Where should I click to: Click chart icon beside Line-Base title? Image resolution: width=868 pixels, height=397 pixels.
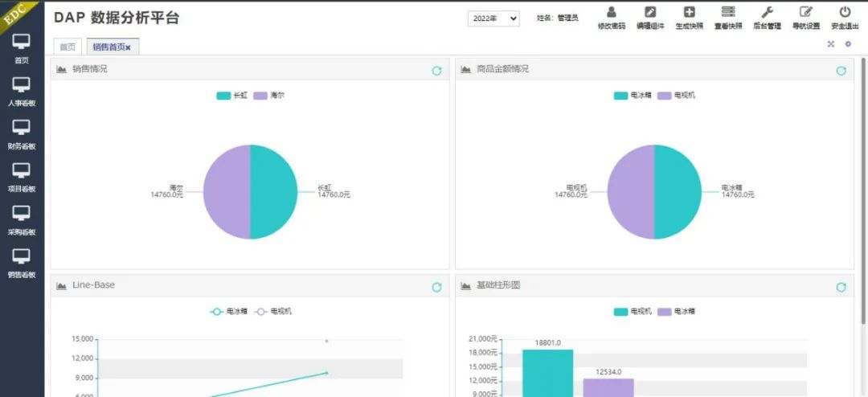point(61,285)
